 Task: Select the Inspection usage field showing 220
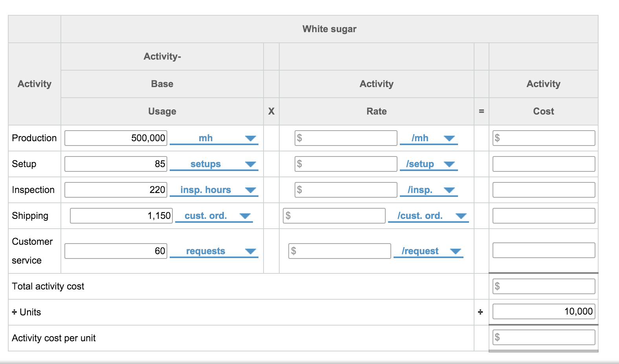coord(116,190)
